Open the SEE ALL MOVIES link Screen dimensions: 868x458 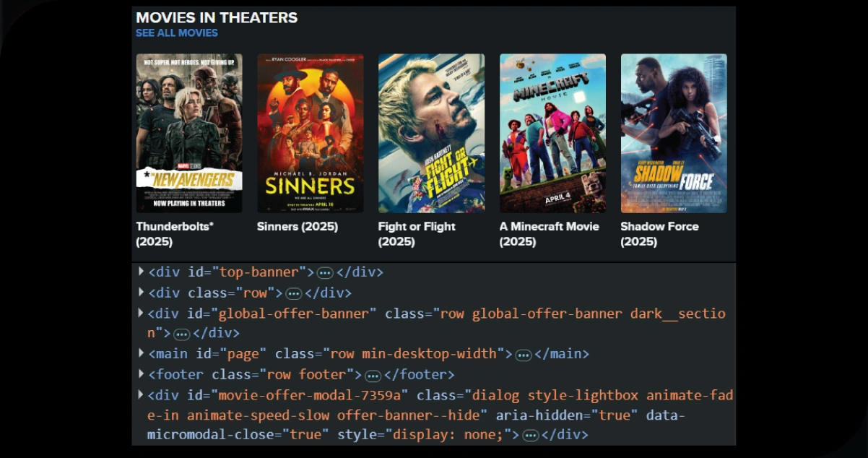coord(176,33)
